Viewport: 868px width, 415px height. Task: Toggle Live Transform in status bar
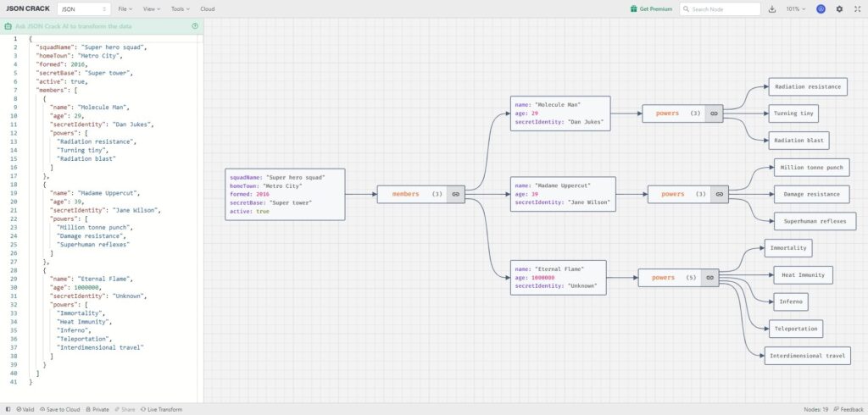pyautogui.click(x=161, y=409)
